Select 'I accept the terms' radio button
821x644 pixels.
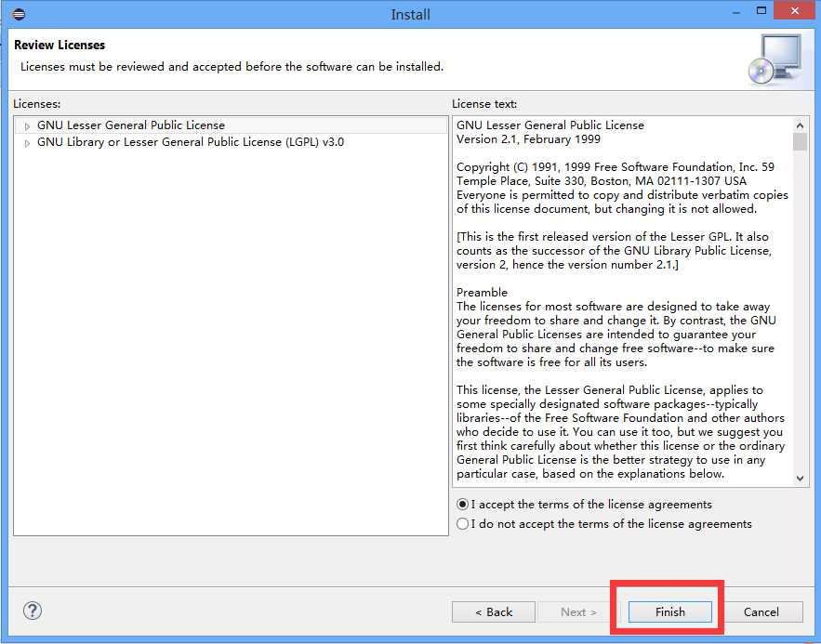462,505
